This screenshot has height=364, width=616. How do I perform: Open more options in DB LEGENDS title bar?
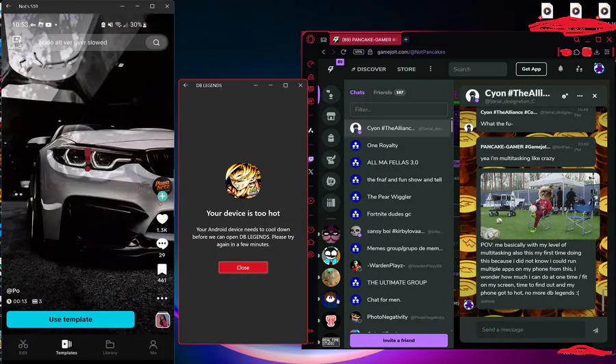point(256,86)
